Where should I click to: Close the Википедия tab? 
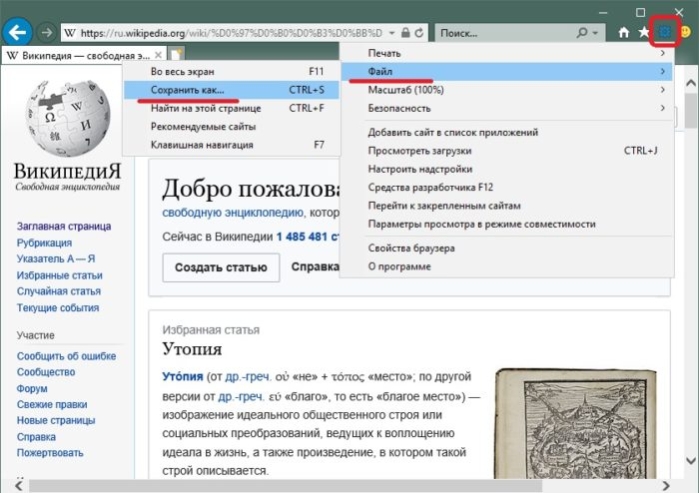[158, 55]
